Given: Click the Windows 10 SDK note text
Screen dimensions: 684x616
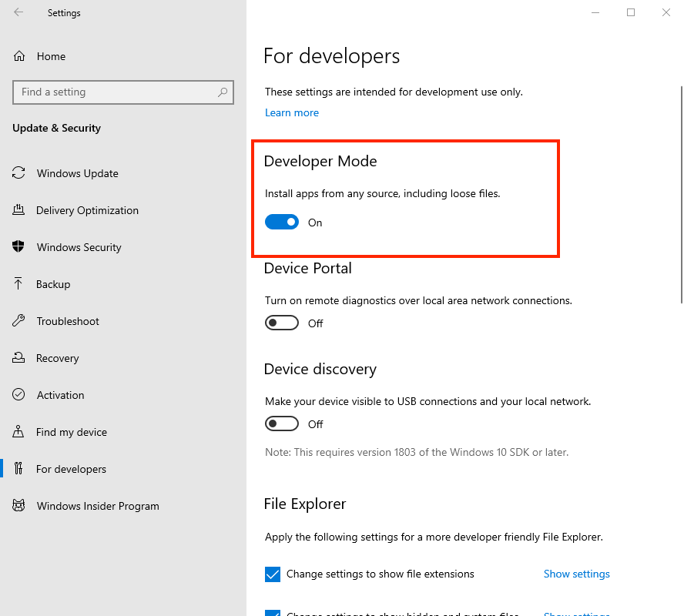Looking at the screenshot, I should (417, 452).
